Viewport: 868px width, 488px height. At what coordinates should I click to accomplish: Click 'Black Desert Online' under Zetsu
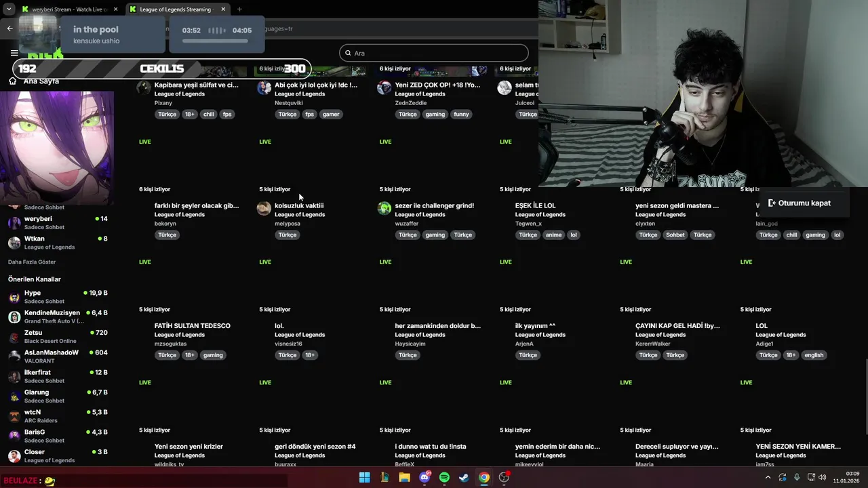click(50, 341)
